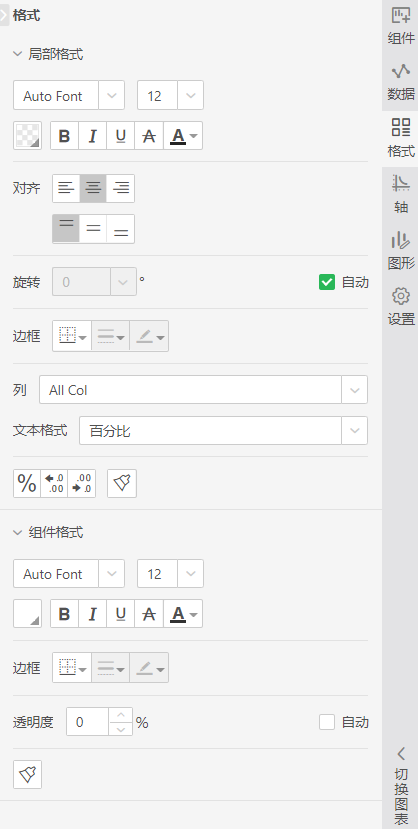Click the increase decimal places icon
This screenshot has height=829, width=418.
(x=54, y=483)
